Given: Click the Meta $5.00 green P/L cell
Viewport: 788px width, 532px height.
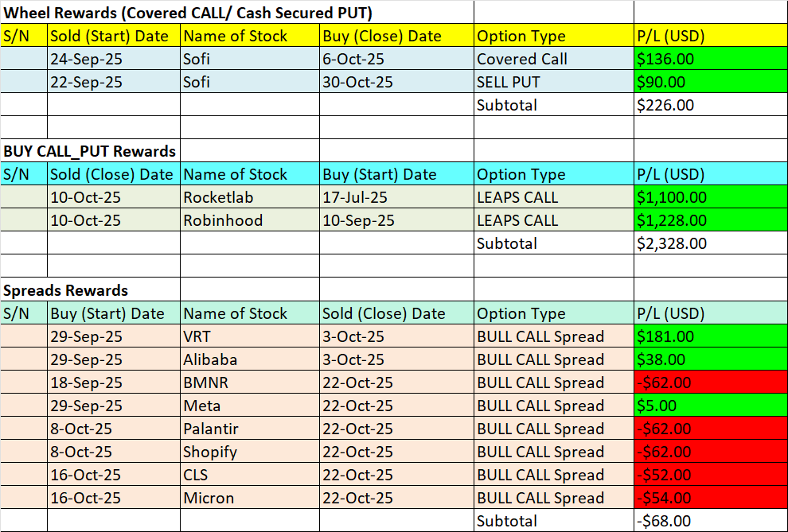Looking at the screenshot, I should [x=710, y=406].
